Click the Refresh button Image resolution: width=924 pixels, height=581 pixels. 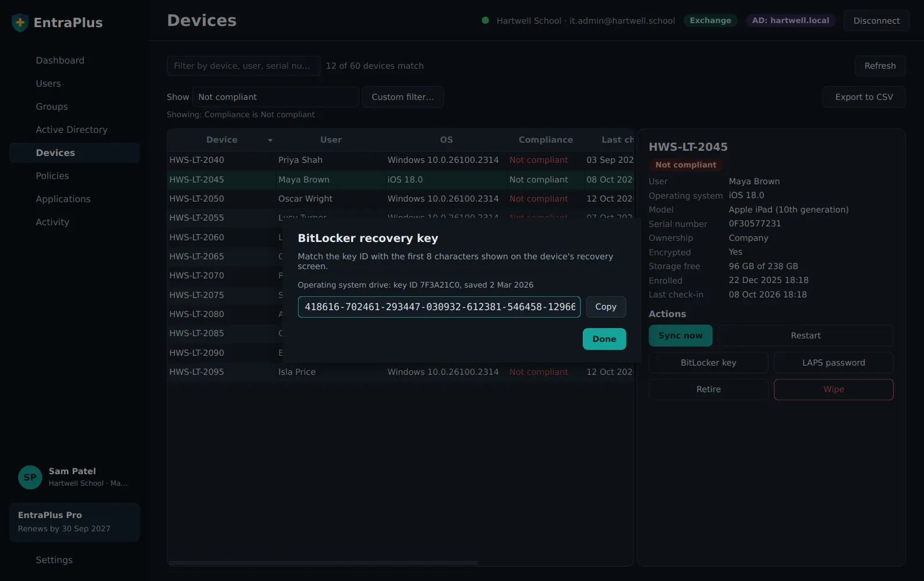(x=880, y=66)
